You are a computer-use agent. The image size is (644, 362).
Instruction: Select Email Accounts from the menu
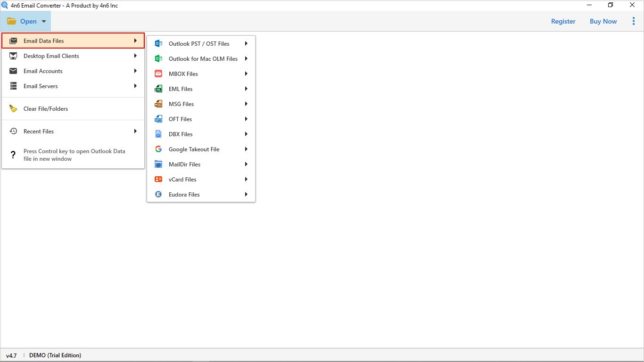coord(43,71)
